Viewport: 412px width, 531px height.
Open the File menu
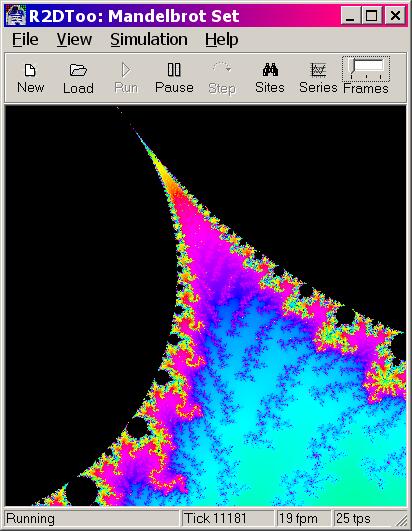[x=25, y=40]
